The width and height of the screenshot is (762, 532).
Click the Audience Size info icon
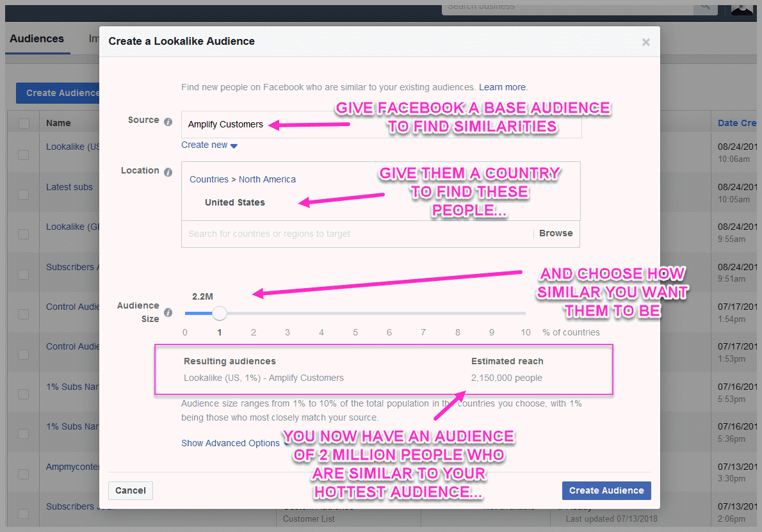pyautogui.click(x=168, y=312)
